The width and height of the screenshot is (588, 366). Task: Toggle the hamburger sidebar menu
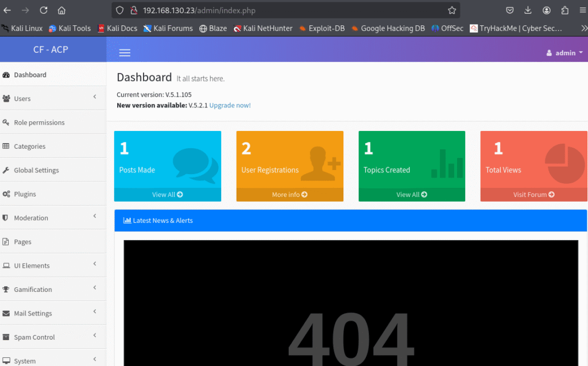click(125, 53)
